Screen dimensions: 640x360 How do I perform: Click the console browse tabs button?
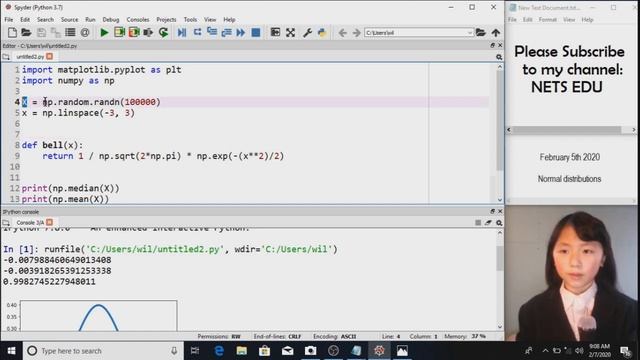6,222
